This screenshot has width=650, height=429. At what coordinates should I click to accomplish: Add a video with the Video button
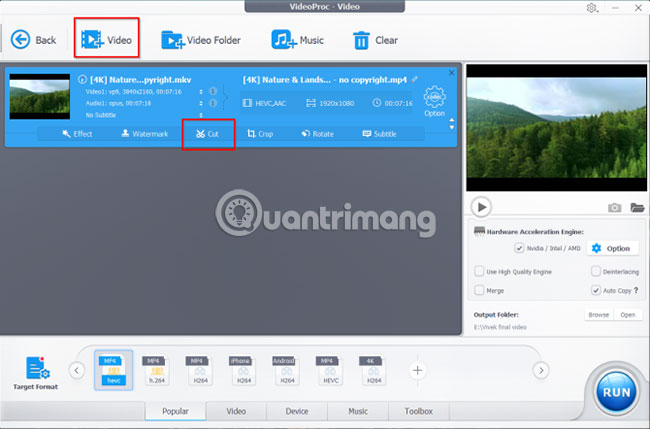(107, 40)
